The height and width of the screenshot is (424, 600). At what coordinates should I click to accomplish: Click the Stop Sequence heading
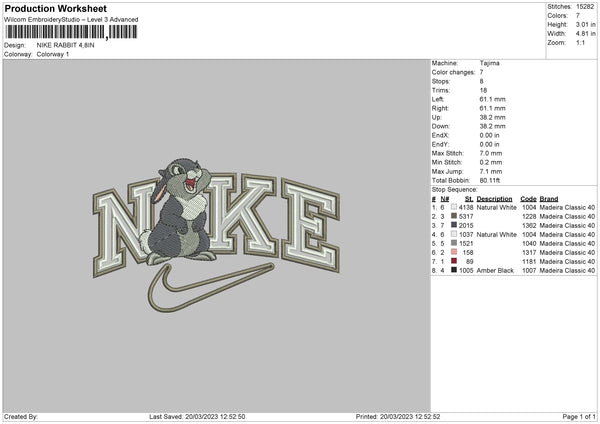(455, 190)
